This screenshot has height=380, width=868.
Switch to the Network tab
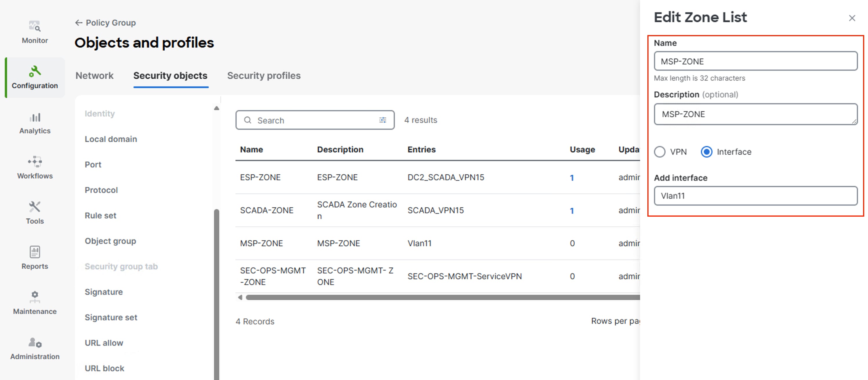[x=94, y=75]
